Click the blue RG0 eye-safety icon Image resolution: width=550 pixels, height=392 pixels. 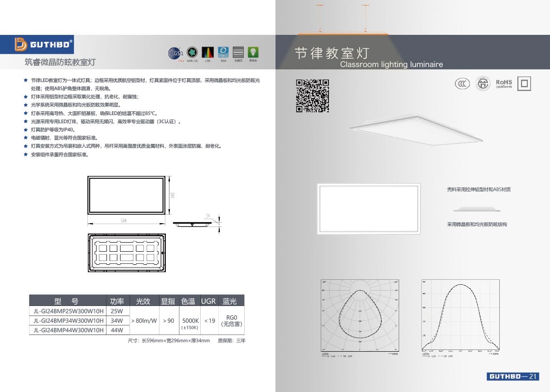[x=223, y=52]
